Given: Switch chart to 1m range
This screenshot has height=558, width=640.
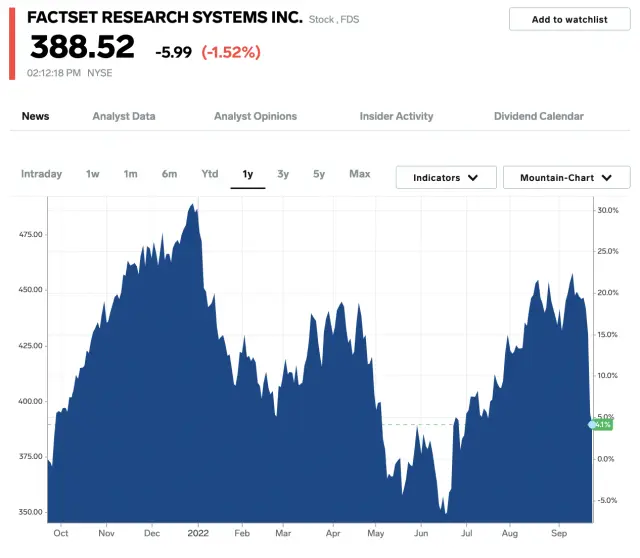Looking at the screenshot, I should point(131,174).
